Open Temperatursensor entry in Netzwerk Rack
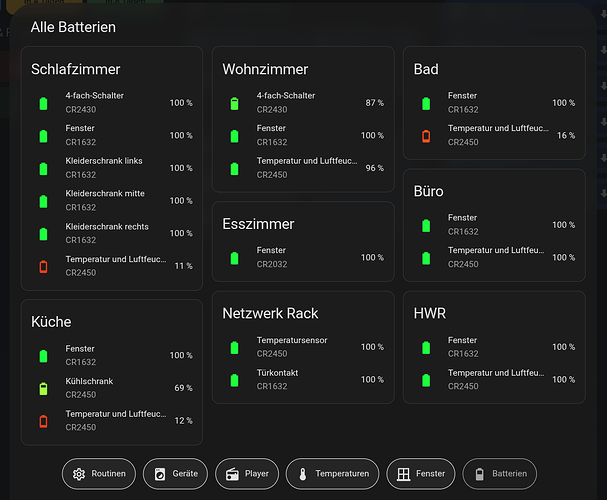607x500 pixels. coord(303,347)
